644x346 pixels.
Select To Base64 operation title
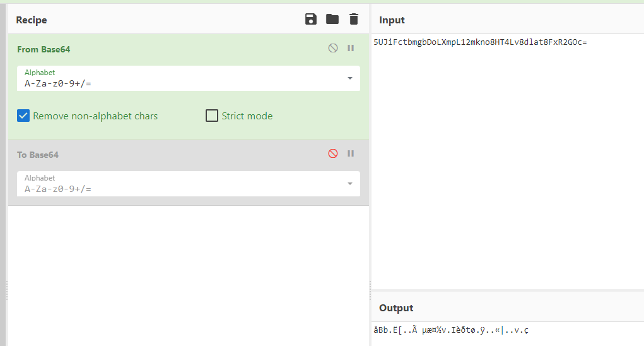tap(38, 155)
